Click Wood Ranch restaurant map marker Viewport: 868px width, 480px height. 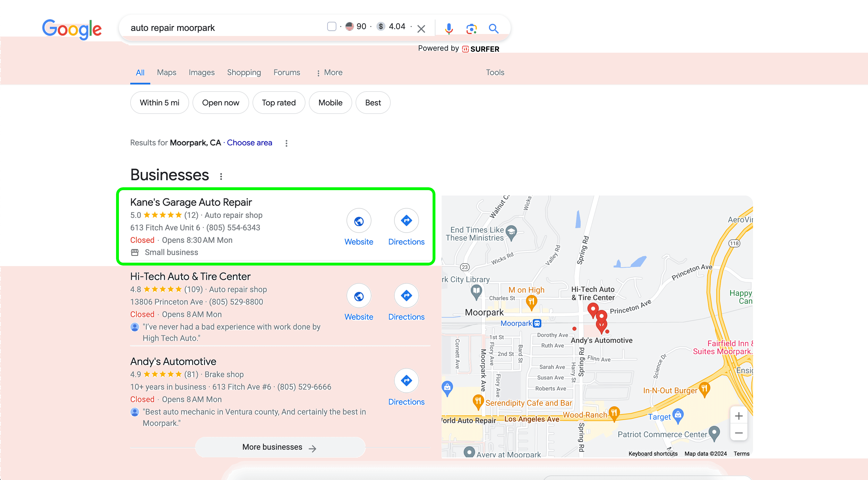[614, 413]
